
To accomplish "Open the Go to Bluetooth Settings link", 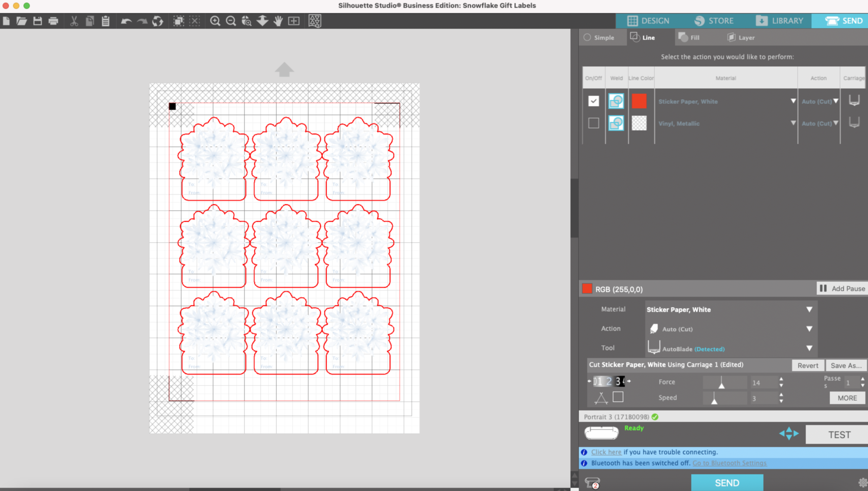I will point(729,463).
